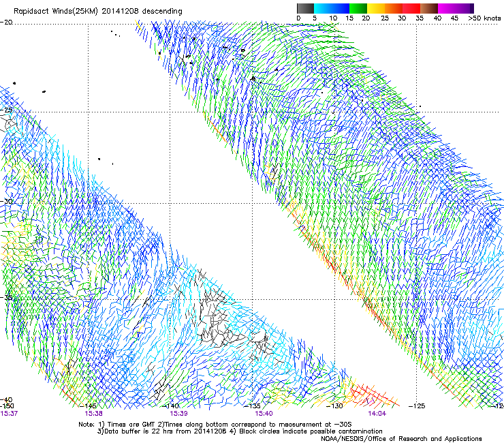
Task: Click the '15:40' time label
Action: 264,414
